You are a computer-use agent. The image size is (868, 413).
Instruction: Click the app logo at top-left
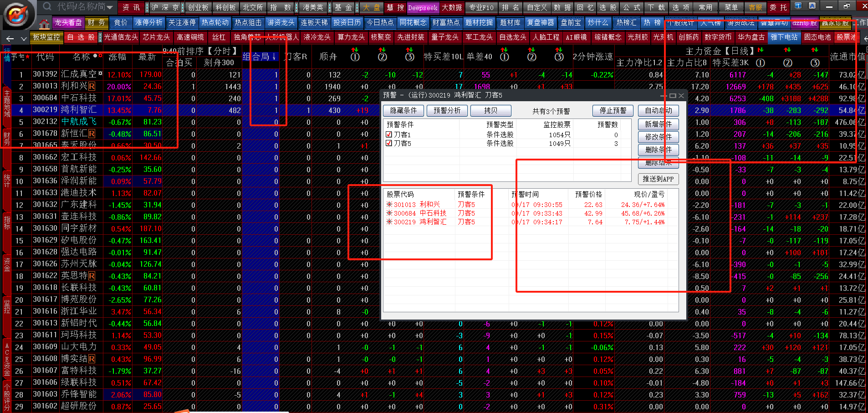(x=18, y=15)
